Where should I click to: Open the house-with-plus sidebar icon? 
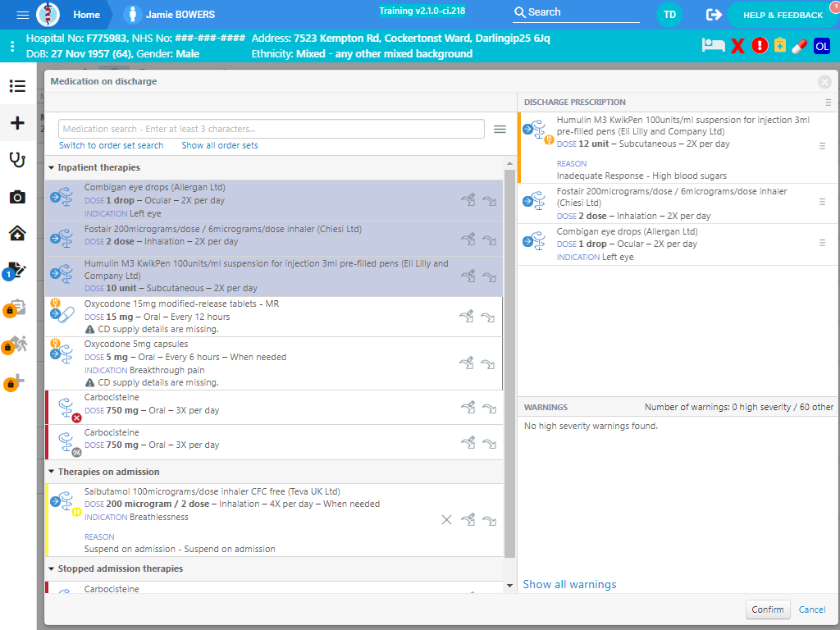pos(17,233)
